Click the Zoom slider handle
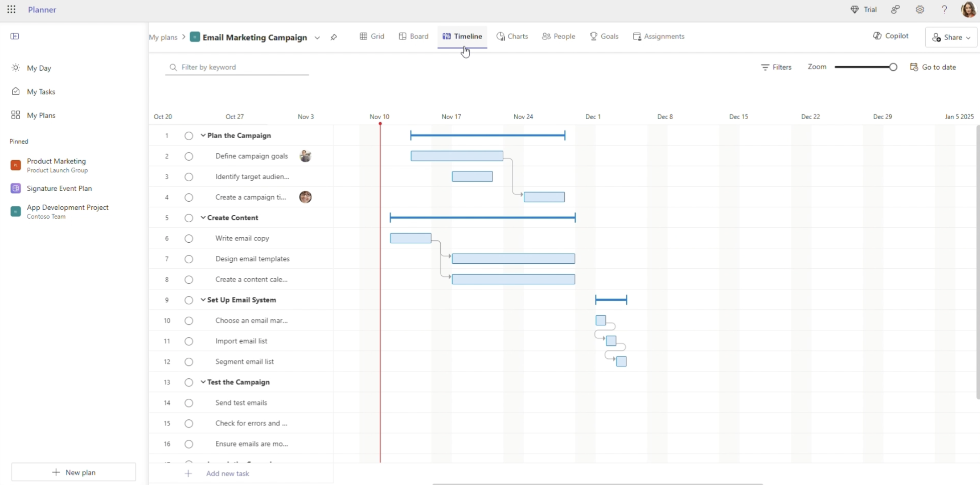 [x=893, y=67]
